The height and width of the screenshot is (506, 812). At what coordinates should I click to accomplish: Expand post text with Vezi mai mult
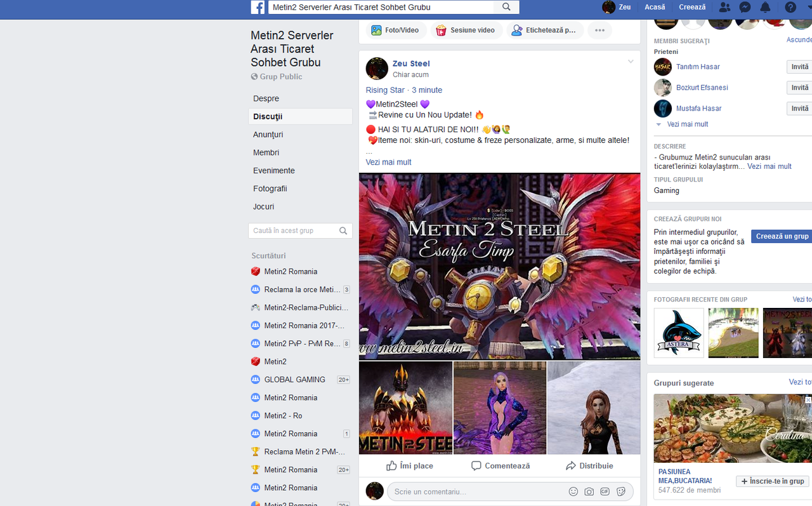click(x=388, y=163)
